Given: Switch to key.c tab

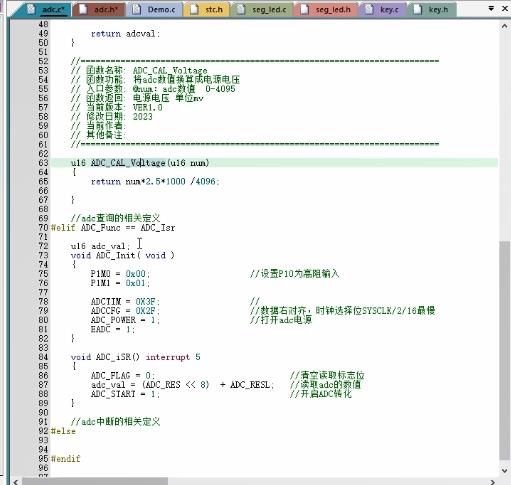Looking at the screenshot, I should pos(383,9).
